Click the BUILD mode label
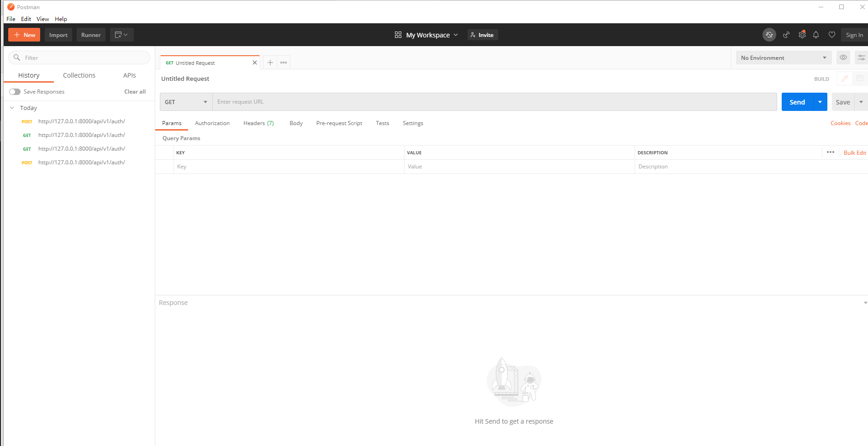The image size is (868, 446). pyautogui.click(x=821, y=79)
